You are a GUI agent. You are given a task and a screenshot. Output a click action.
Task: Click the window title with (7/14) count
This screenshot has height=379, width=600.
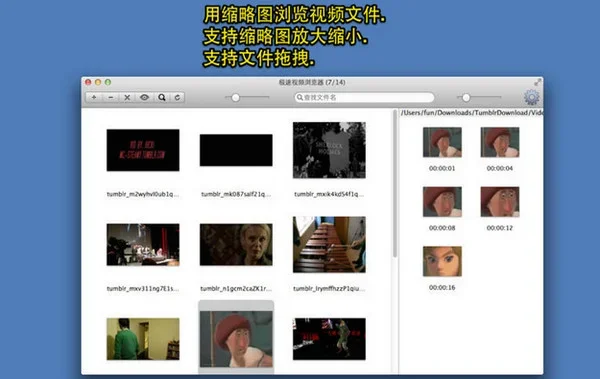click(x=312, y=82)
